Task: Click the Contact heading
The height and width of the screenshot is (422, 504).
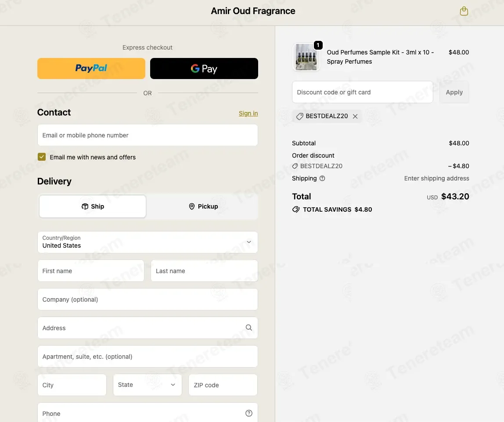Action: coord(54,112)
